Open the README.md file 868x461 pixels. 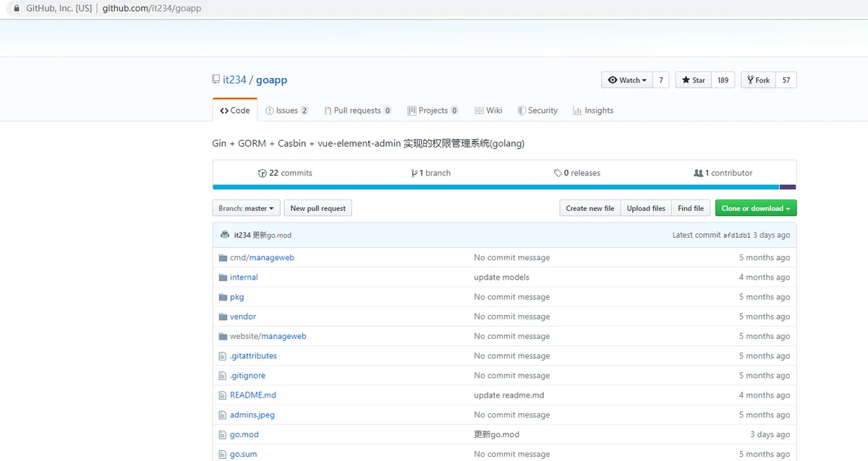(253, 395)
